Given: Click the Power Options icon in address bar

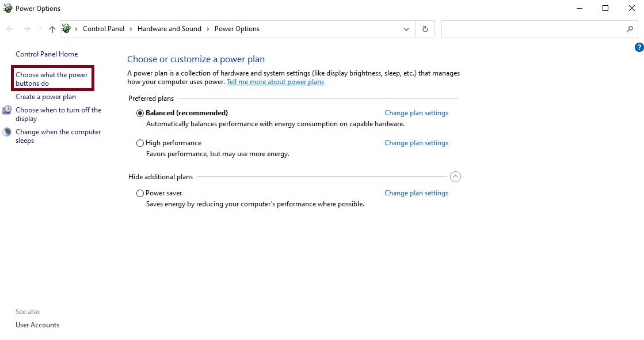Looking at the screenshot, I should [x=66, y=29].
